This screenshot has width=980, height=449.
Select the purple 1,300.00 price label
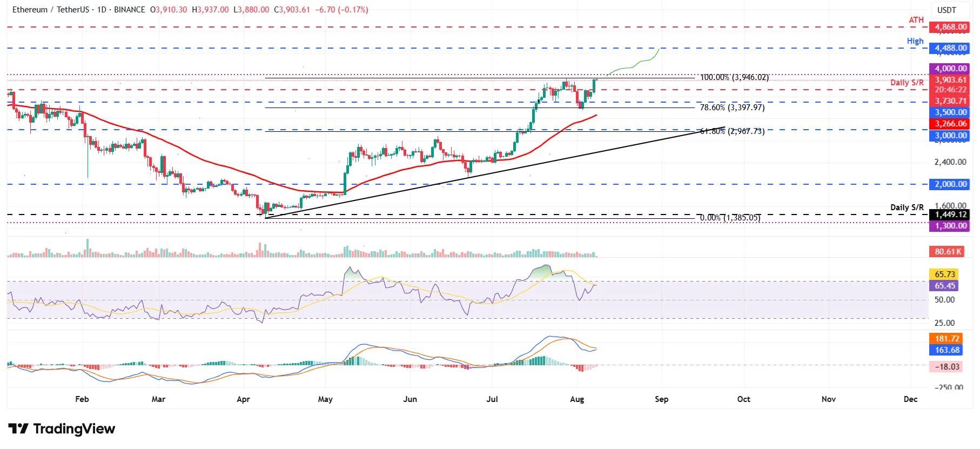pos(950,226)
